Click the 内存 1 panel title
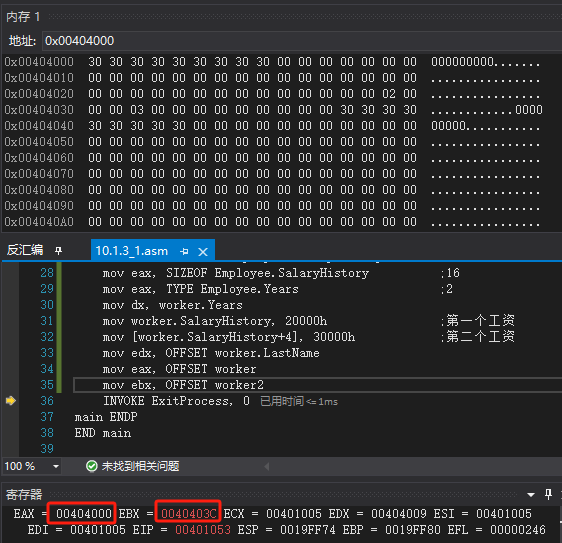Screen dimensions: 562x543 pos(23,16)
